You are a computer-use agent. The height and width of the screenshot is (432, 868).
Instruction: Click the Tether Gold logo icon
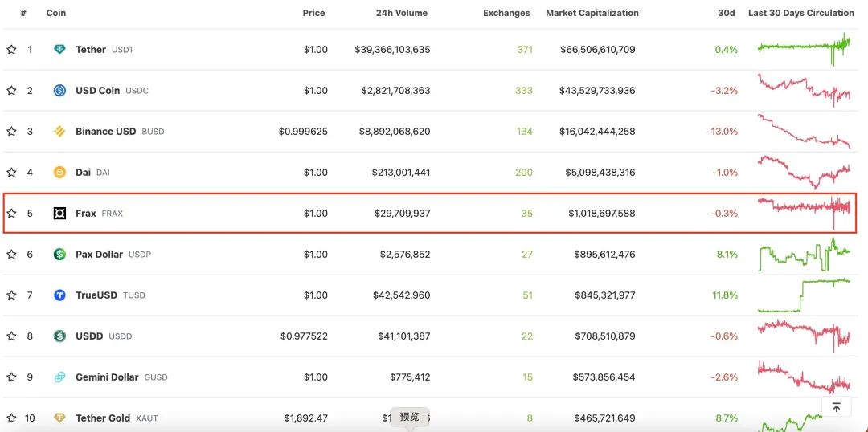pyautogui.click(x=59, y=418)
